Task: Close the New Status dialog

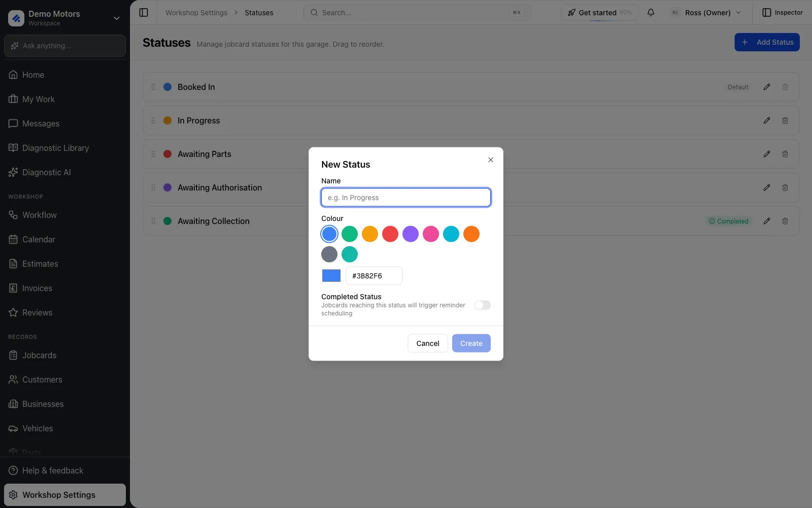Action: [x=491, y=160]
